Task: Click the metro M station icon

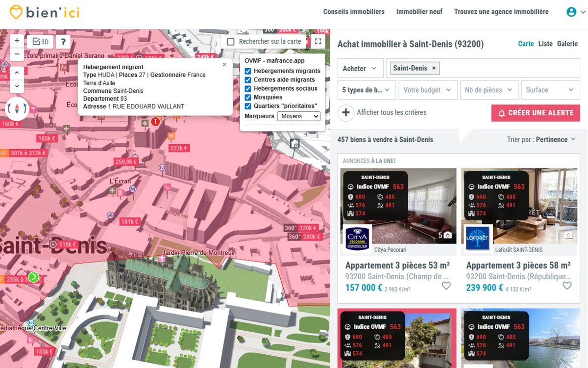Action: click(x=133, y=188)
